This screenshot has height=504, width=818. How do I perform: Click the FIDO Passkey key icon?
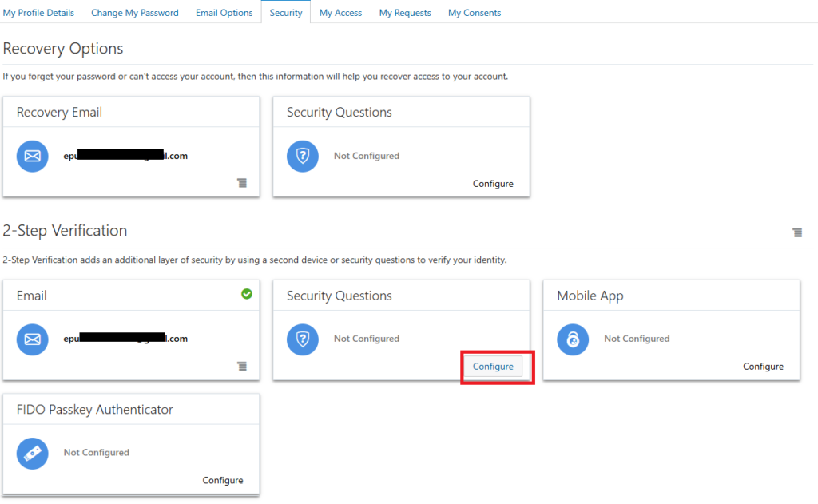pyautogui.click(x=32, y=454)
